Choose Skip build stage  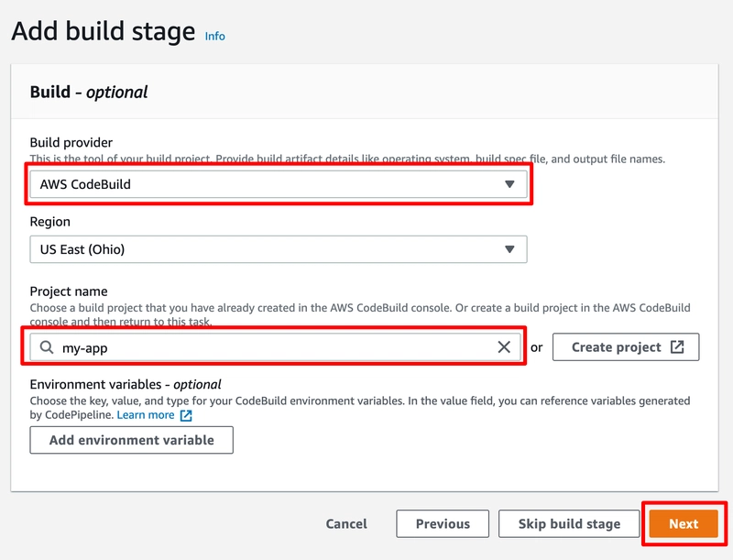coord(569,524)
